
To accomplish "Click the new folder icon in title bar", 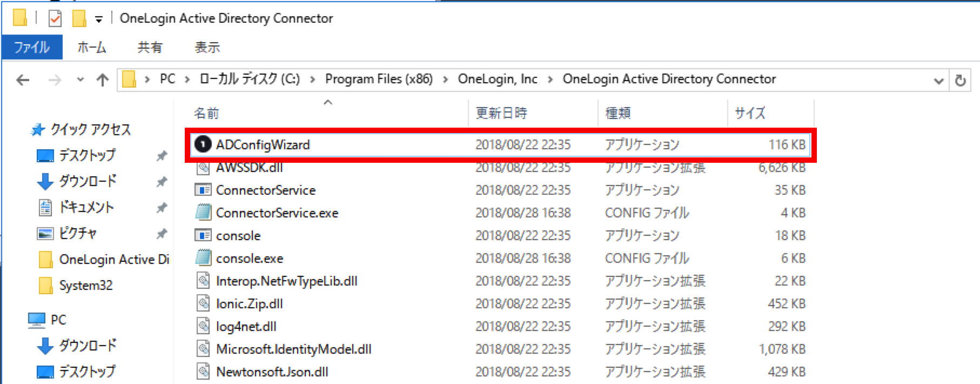I will click(79, 19).
